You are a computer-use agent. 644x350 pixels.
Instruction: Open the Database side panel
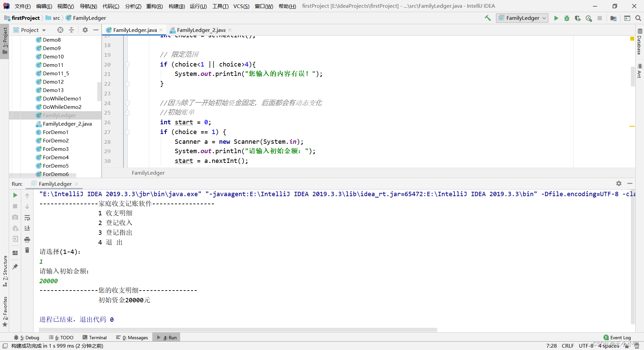pyautogui.click(x=639, y=42)
